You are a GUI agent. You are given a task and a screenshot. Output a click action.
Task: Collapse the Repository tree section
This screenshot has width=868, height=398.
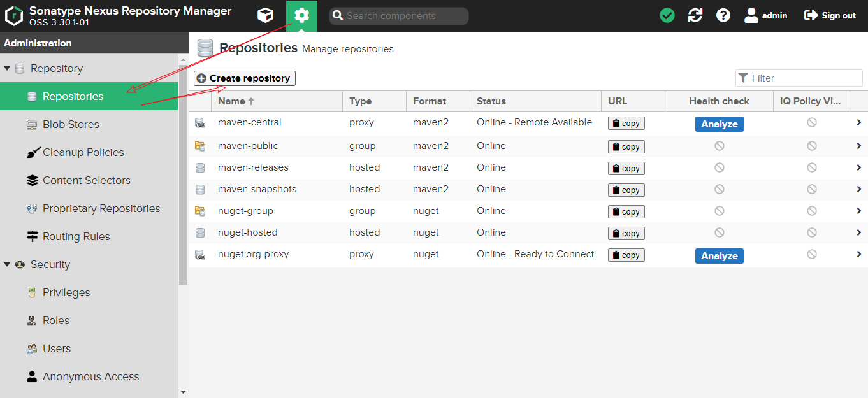(7, 68)
